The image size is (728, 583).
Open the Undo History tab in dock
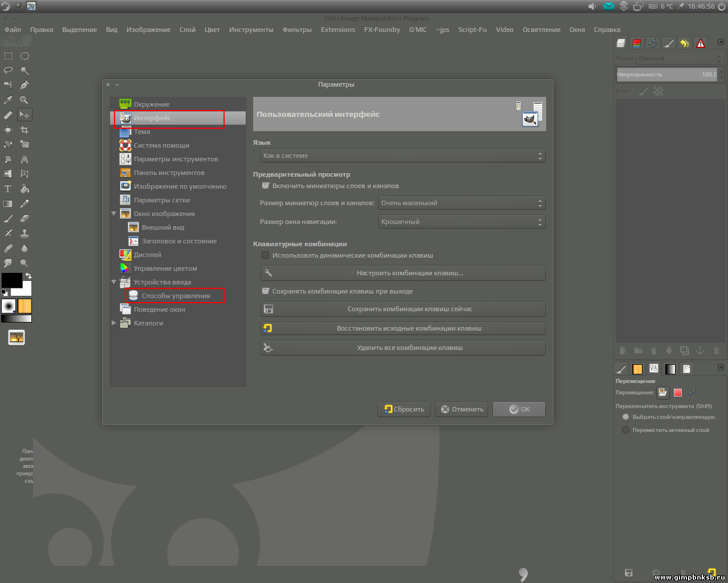pos(685,43)
